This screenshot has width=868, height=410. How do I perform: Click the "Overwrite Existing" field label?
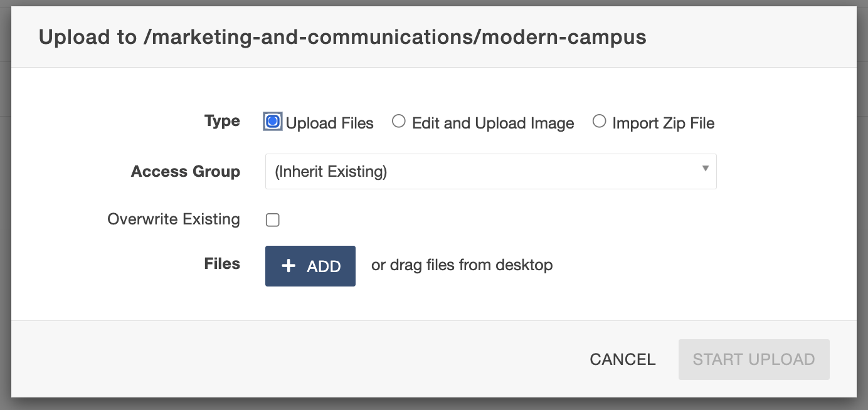[174, 219]
